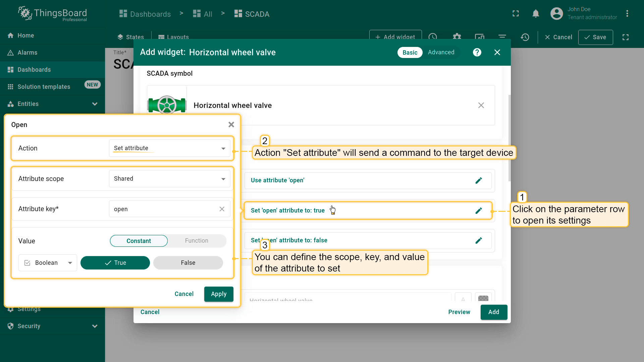Click the notifications bell icon
Screen dimensions: 644x362
pyautogui.click(x=536, y=14)
